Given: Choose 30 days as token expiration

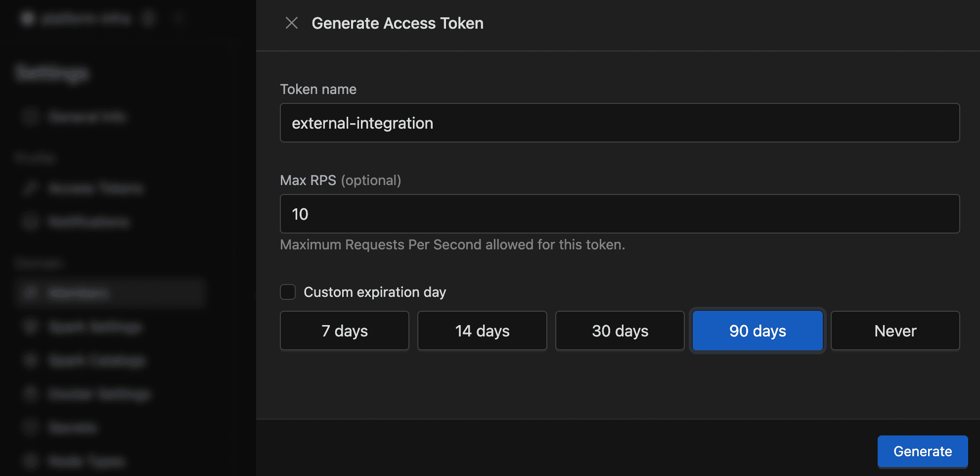Looking at the screenshot, I should coord(620,331).
